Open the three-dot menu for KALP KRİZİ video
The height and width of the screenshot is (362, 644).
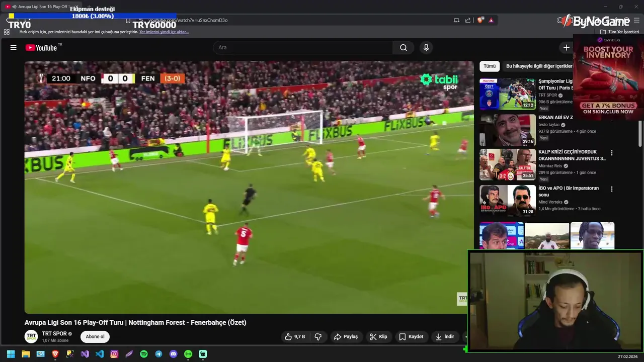point(612,153)
